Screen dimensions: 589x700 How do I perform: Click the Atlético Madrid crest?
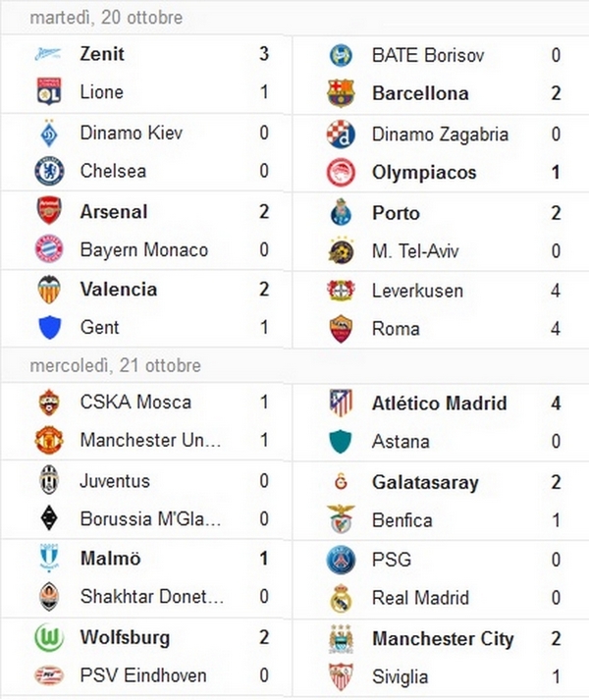point(341,403)
